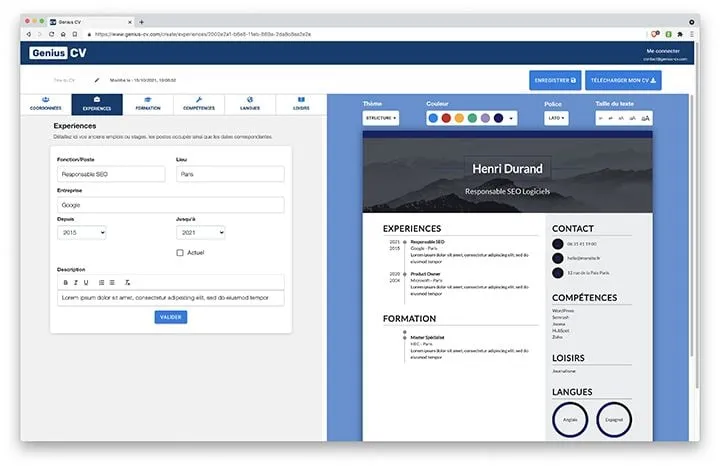Clear text formatting in description editor
This screenshot has height=468, width=720.
127,282
